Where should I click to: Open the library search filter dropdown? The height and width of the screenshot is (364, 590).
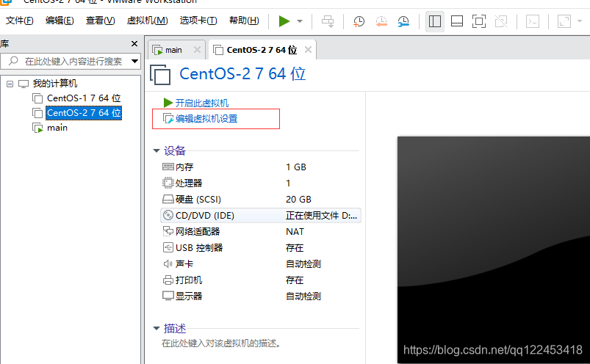[134, 61]
